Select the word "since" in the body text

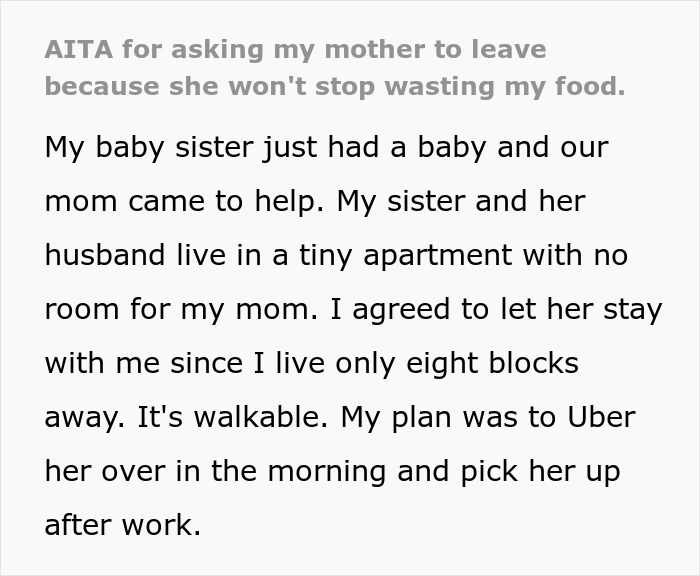click(x=213, y=363)
